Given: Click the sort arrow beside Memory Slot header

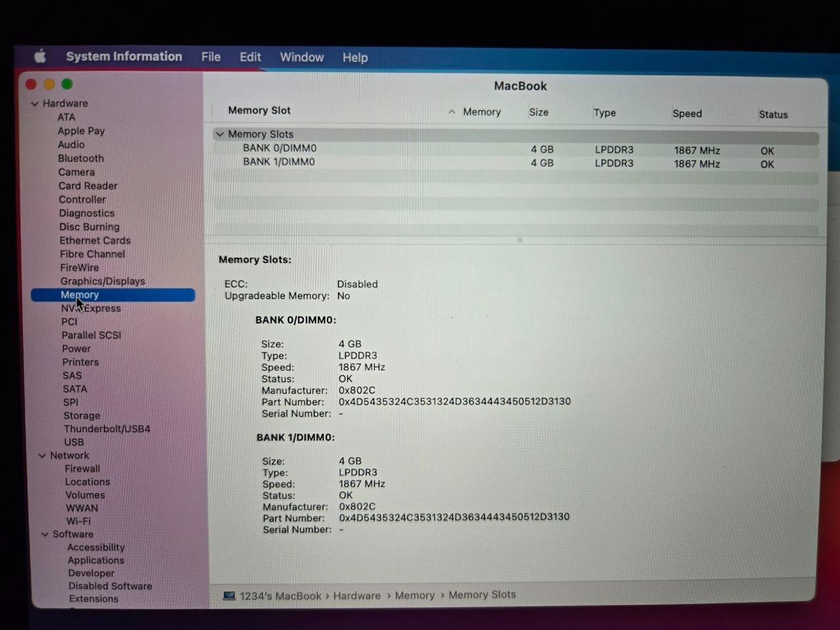Looking at the screenshot, I should 451,112.
